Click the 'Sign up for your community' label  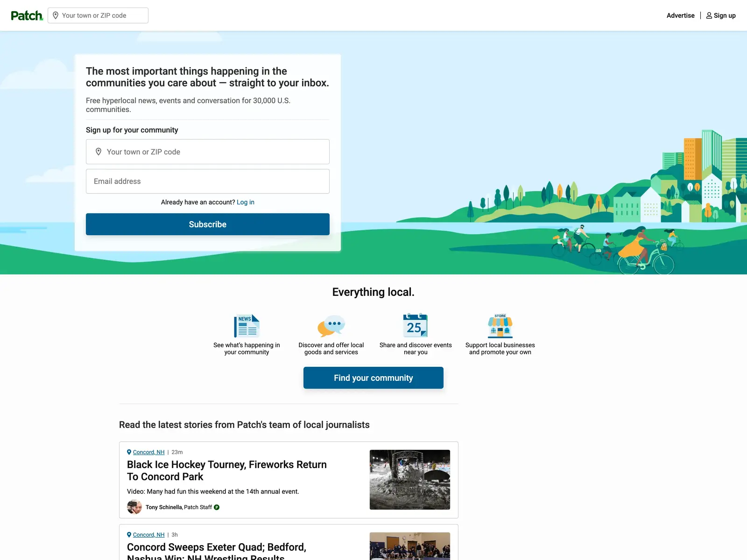[x=132, y=130]
